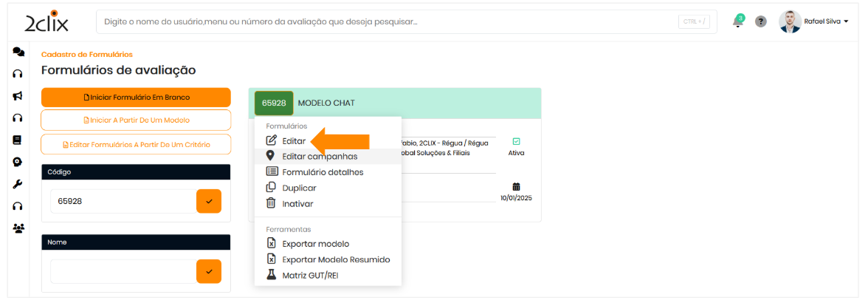
Task: Click Iniciar Formulário Em Branco button
Action: (x=136, y=98)
